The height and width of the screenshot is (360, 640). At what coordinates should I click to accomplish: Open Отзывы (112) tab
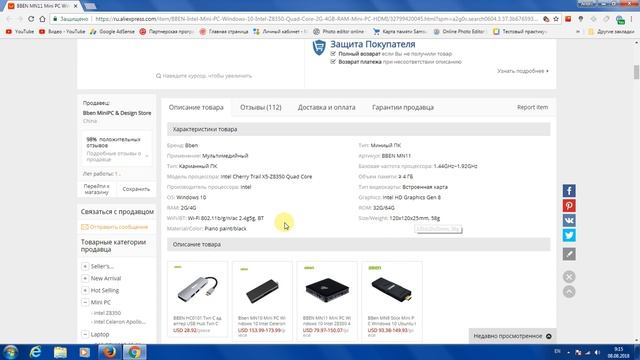coord(260,107)
